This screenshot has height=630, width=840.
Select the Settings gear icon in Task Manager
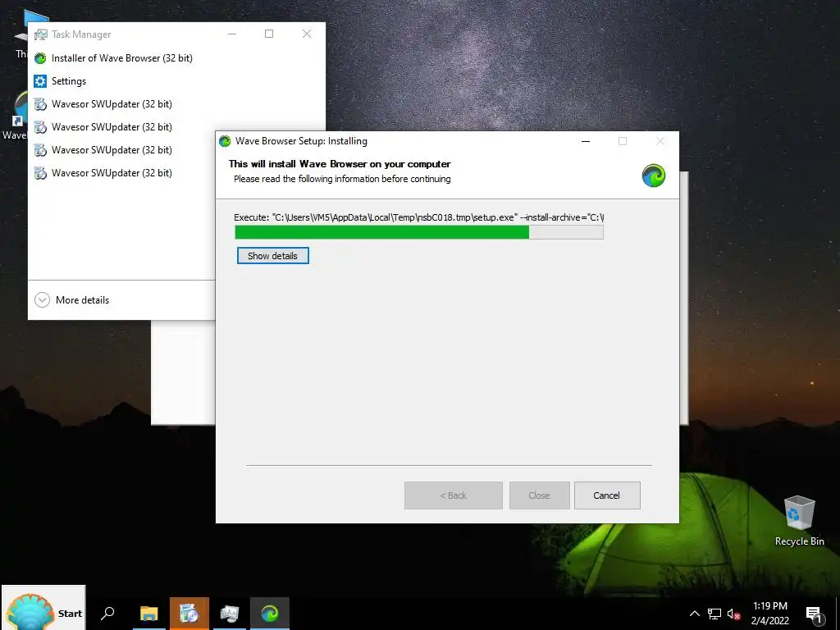[x=40, y=81]
